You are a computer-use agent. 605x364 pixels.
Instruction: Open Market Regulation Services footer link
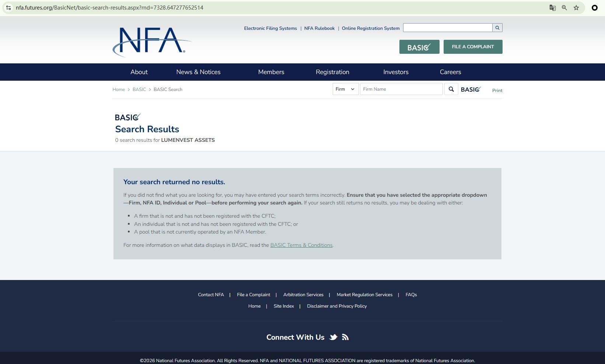364,295
